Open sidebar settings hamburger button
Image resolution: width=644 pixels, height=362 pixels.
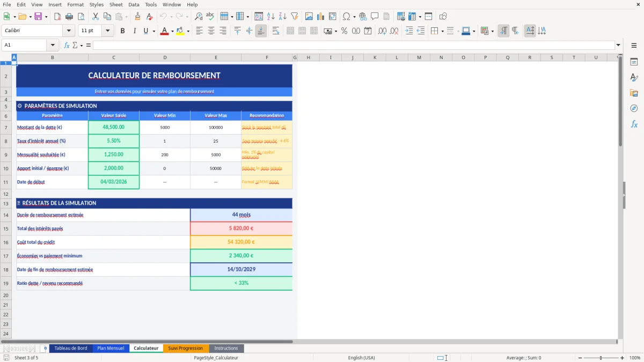(x=634, y=47)
